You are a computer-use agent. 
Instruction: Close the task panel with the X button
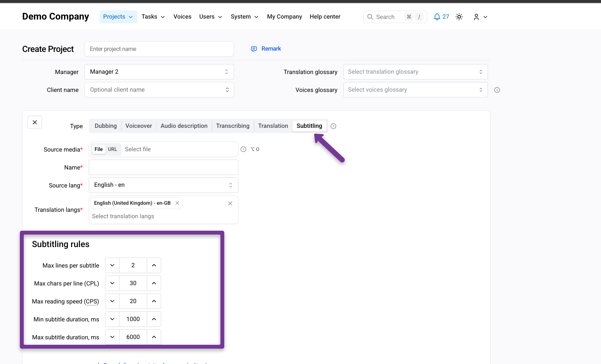pyautogui.click(x=35, y=122)
